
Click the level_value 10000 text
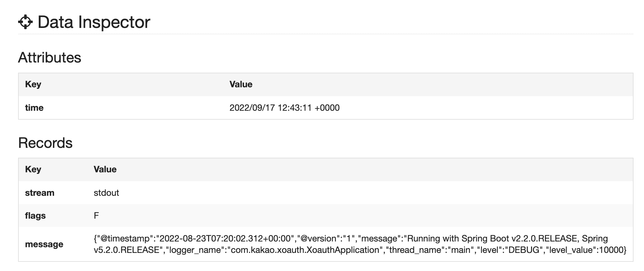coord(587,250)
